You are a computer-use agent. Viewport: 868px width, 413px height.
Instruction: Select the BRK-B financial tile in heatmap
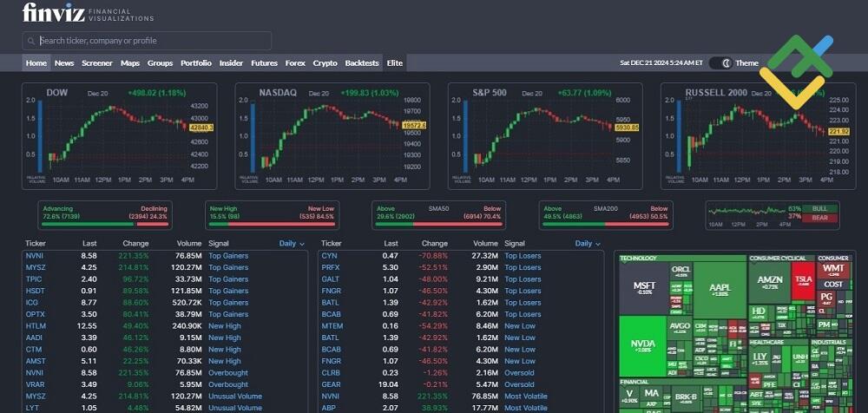click(x=685, y=397)
